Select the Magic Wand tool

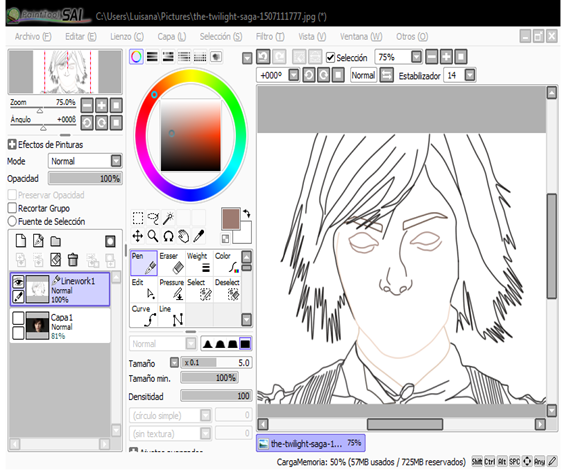pos(169,218)
